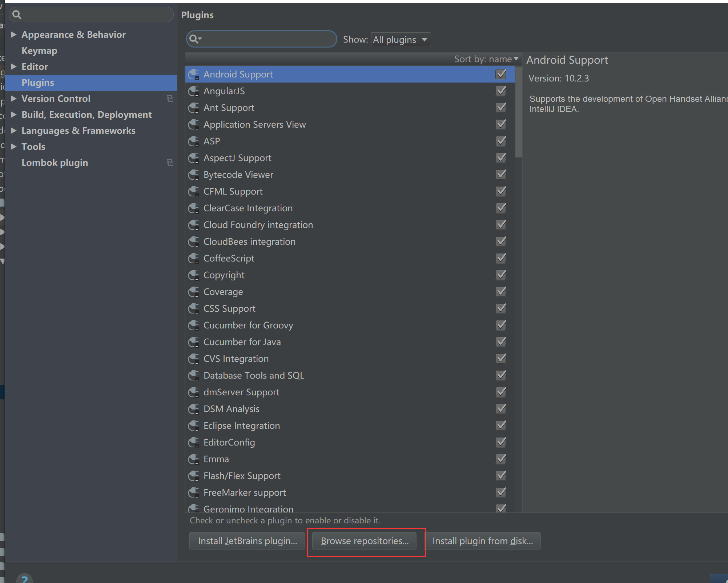Toggle the CVS Integration checkbox
The height and width of the screenshot is (583, 728).
point(501,359)
